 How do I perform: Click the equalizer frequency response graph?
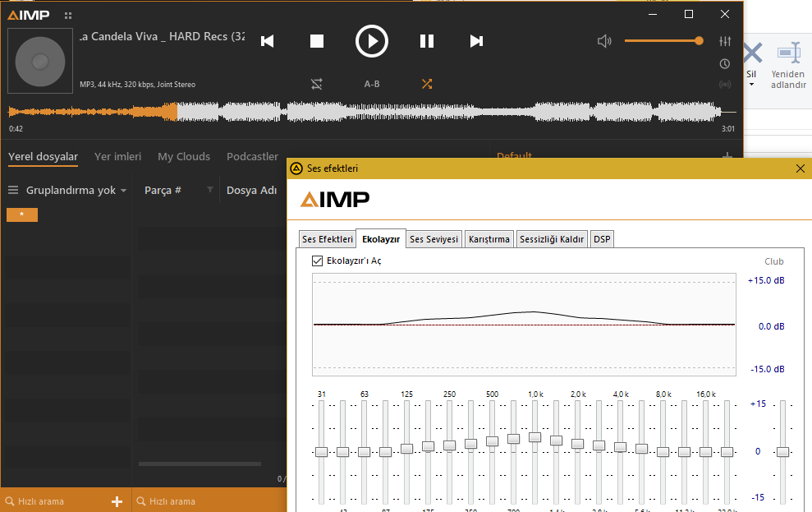pyautogui.click(x=524, y=325)
